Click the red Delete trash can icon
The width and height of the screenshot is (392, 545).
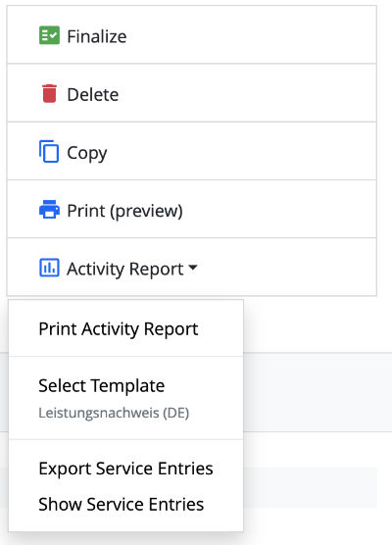point(49,93)
